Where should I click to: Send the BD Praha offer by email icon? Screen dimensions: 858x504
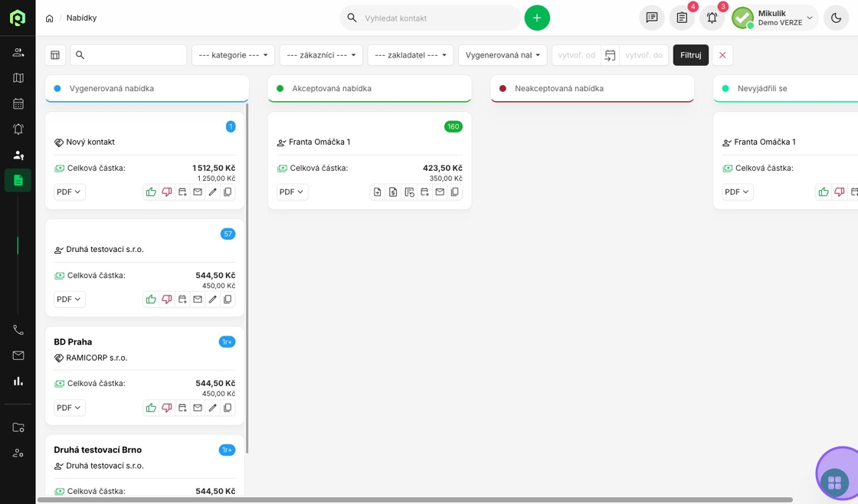tap(198, 408)
